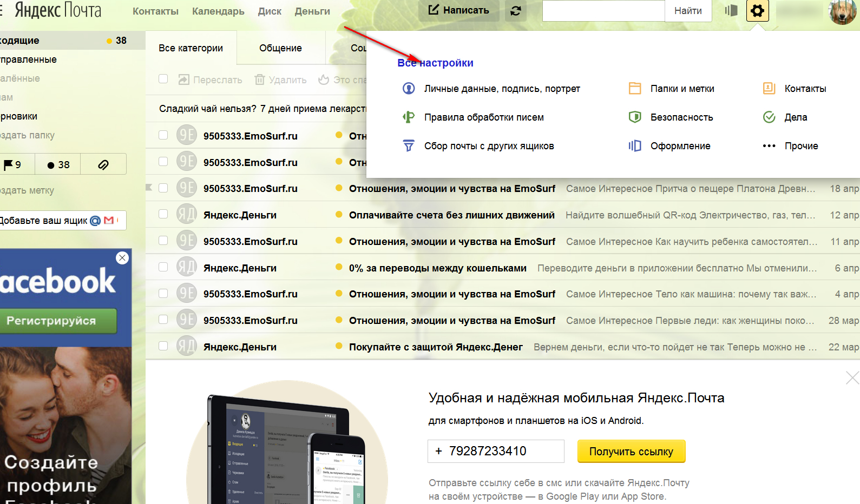Screen dimensions: 860x504
Task: Click the Получить ссылку button
Action: [631, 452]
